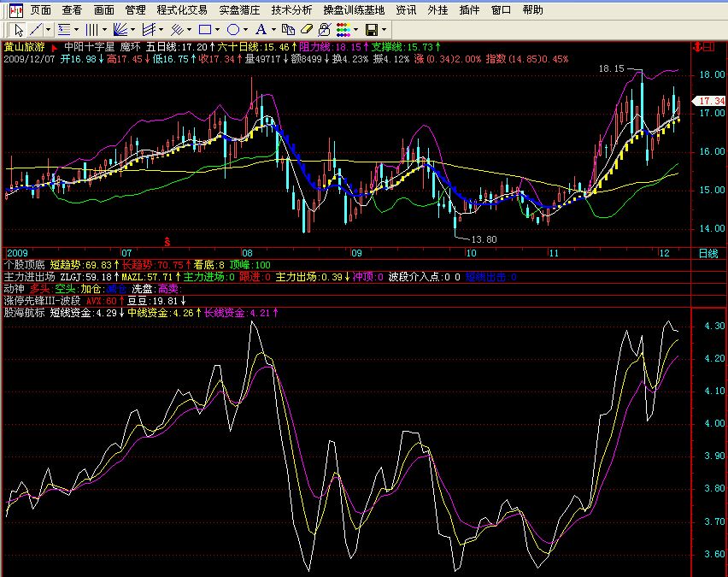Select the fan lines drawing tool

(119, 29)
